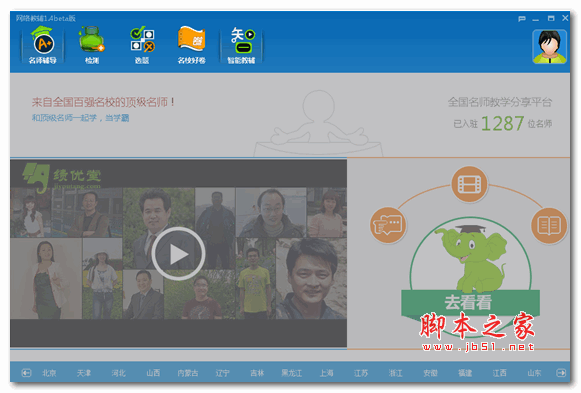Select 北京 in the province bar
The width and height of the screenshot is (581, 393).
[x=49, y=373]
